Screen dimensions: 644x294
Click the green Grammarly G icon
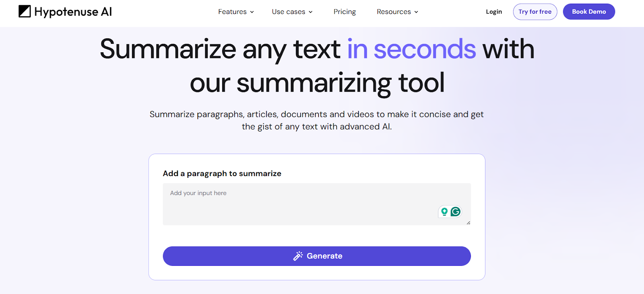pyautogui.click(x=456, y=211)
